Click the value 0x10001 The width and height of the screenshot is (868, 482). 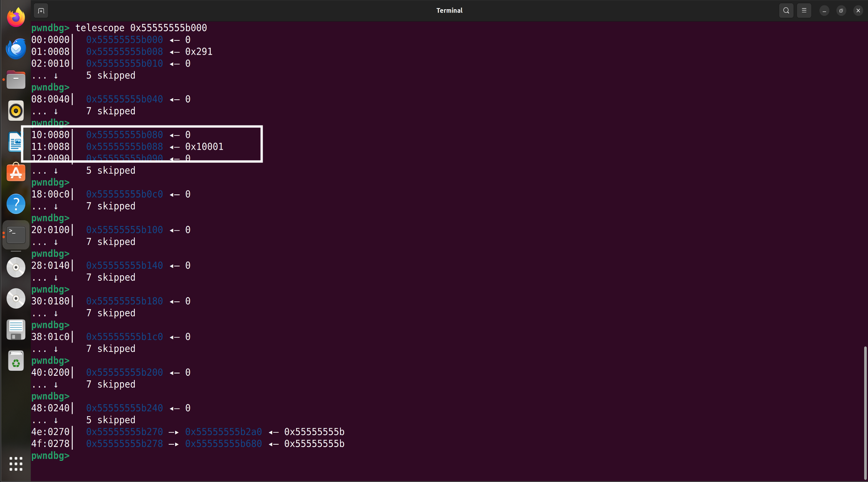(x=204, y=147)
